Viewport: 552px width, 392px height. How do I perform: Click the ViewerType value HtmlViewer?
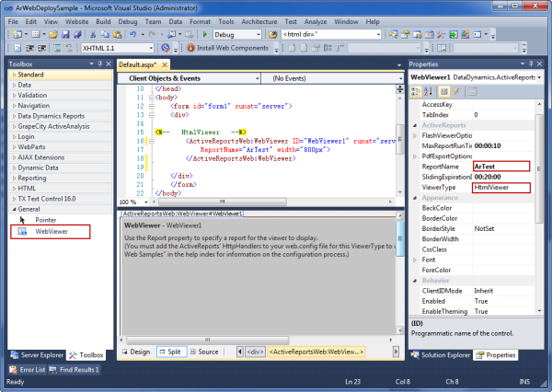coord(501,188)
